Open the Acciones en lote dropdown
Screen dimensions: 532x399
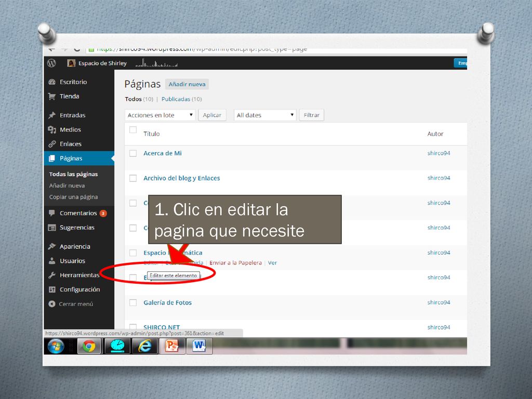pyautogui.click(x=160, y=115)
